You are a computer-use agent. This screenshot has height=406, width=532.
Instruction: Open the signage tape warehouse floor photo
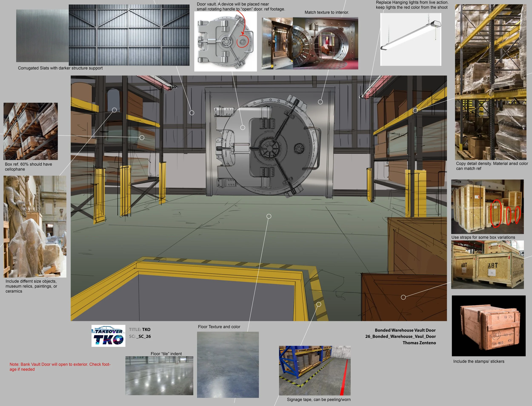pyautogui.click(x=315, y=370)
